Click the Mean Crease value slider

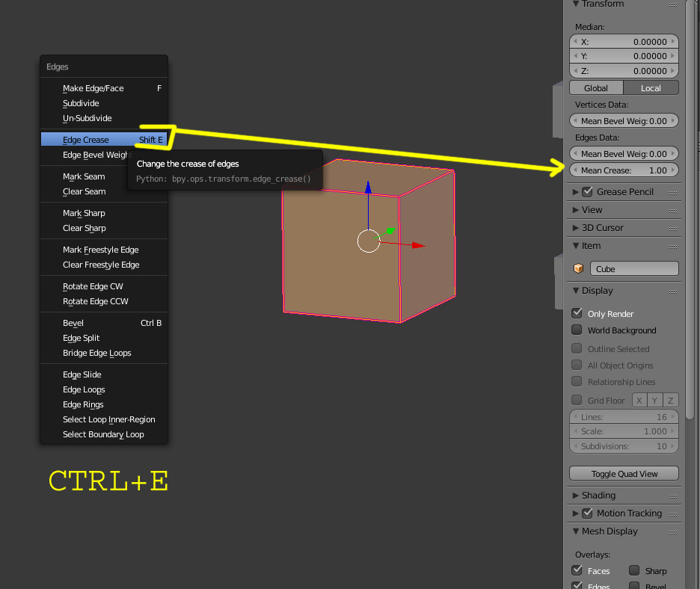click(x=624, y=170)
